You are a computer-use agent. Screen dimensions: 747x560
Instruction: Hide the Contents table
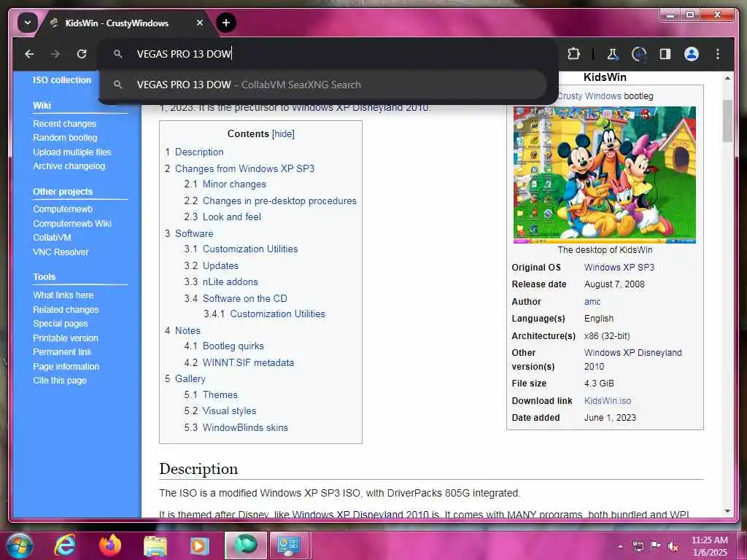pyautogui.click(x=284, y=134)
